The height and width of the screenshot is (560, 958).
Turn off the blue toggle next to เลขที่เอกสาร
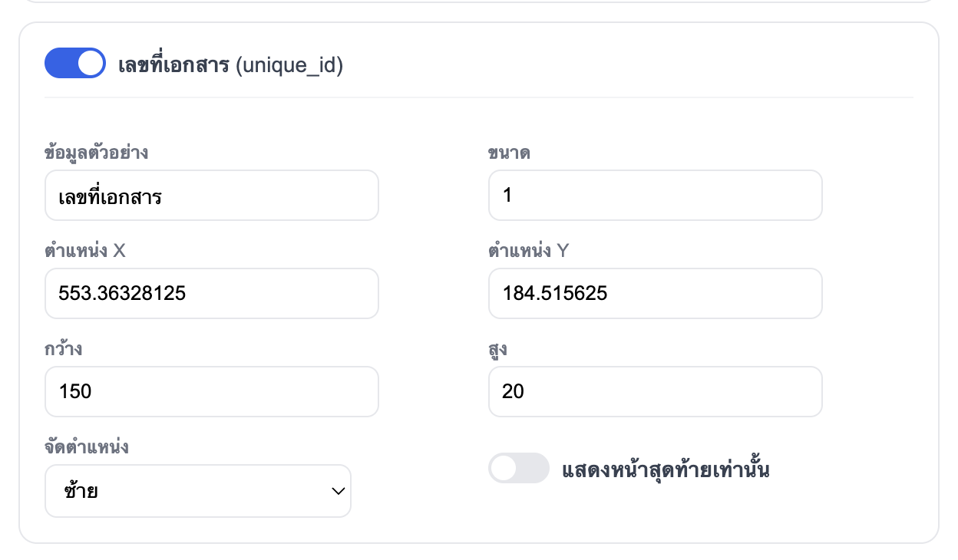pyautogui.click(x=74, y=63)
